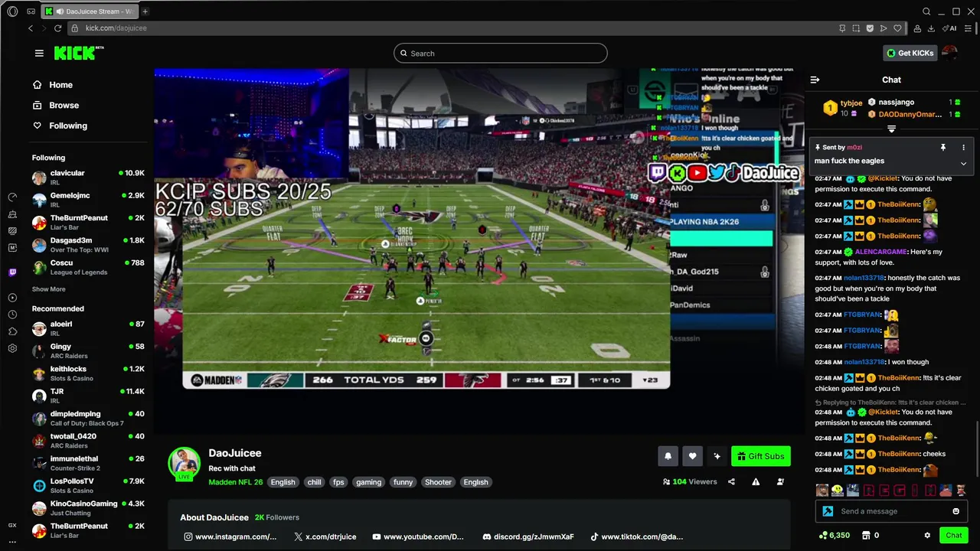Open TJR recommended channel

pyautogui.click(x=88, y=396)
